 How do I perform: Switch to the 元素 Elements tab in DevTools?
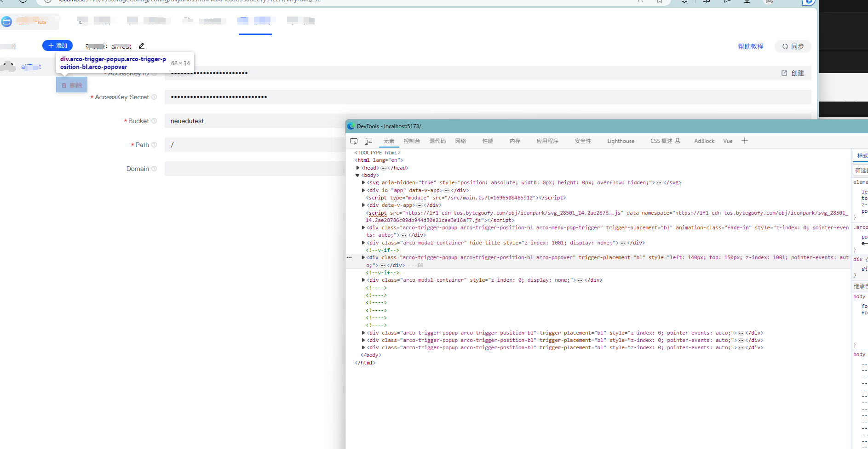(x=389, y=141)
